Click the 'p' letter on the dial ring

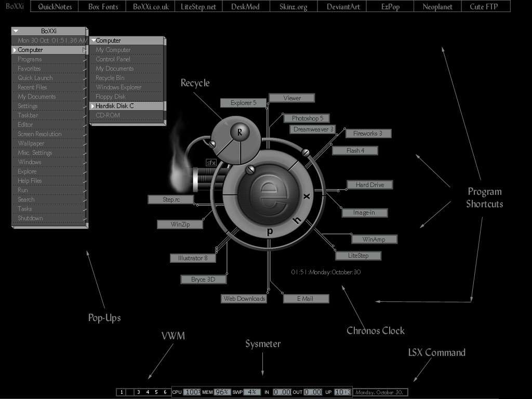pyautogui.click(x=270, y=231)
